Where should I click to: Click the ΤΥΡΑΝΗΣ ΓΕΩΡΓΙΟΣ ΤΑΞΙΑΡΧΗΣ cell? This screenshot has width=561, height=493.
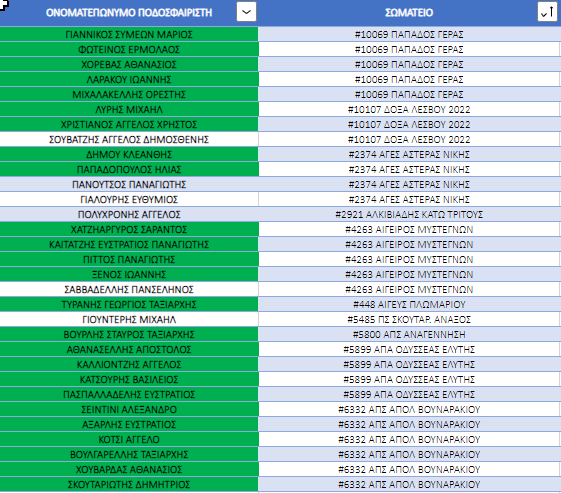pos(129,304)
